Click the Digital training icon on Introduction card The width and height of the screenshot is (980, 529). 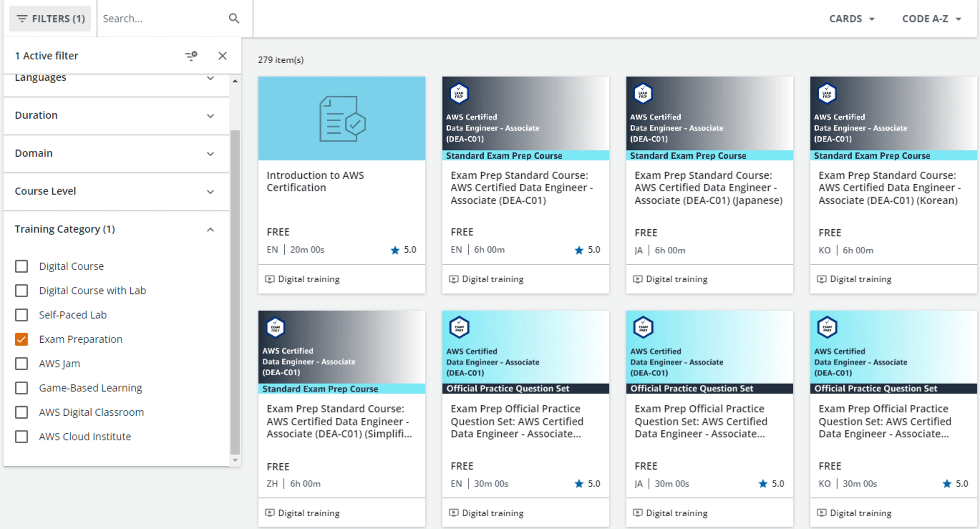[271, 279]
